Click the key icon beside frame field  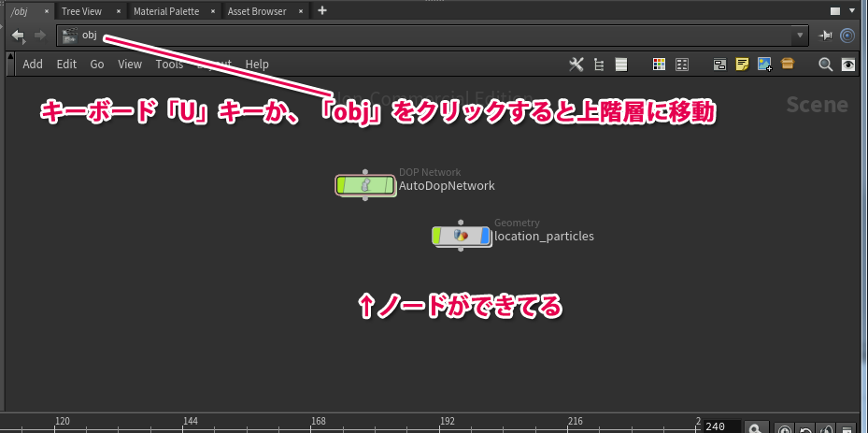click(x=756, y=427)
